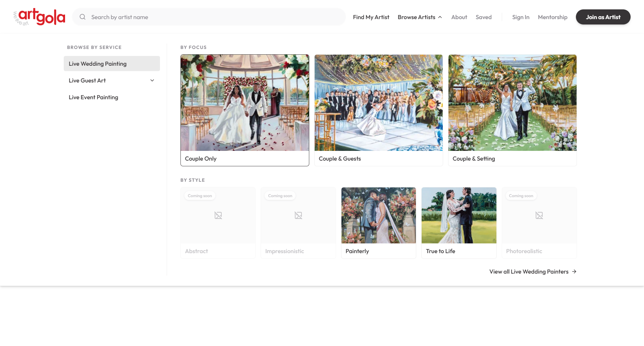644x346 pixels.
Task: Click the Couple Only label
Action: pos(201,159)
